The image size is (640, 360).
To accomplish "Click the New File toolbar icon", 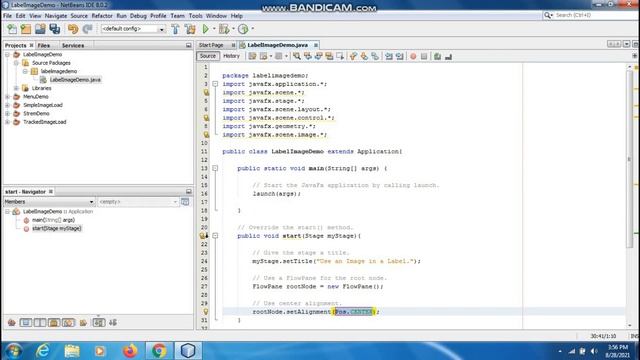I will (x=12, y=29).
